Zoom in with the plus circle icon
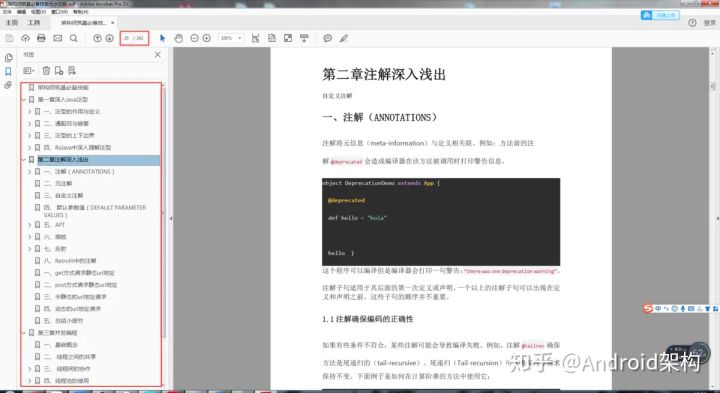This screenshot has height=393, width=720. [x=207, y=38]
